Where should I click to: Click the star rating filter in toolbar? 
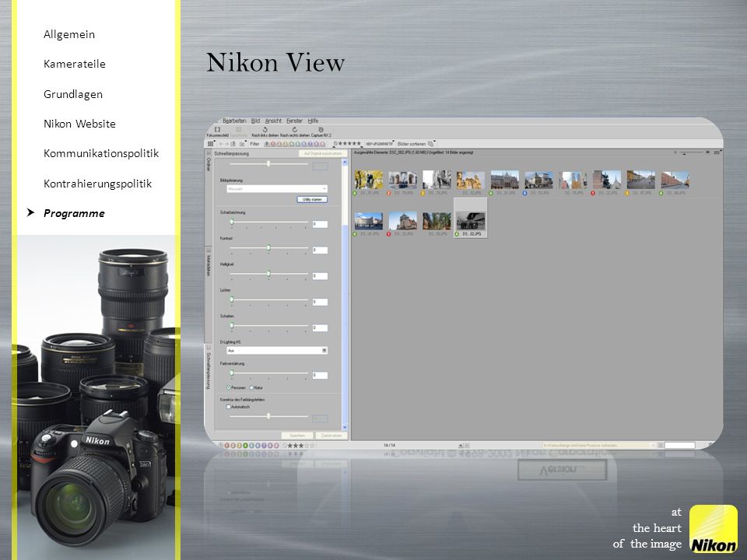point(347,143)
